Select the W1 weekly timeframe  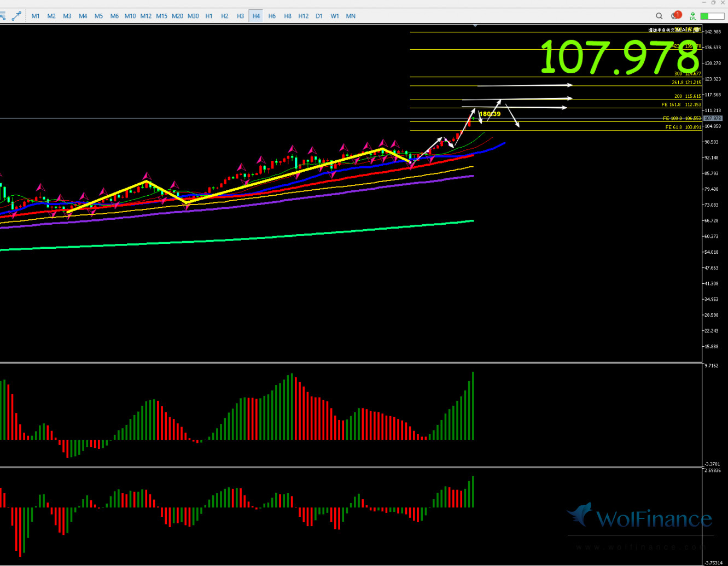[335, 16]
